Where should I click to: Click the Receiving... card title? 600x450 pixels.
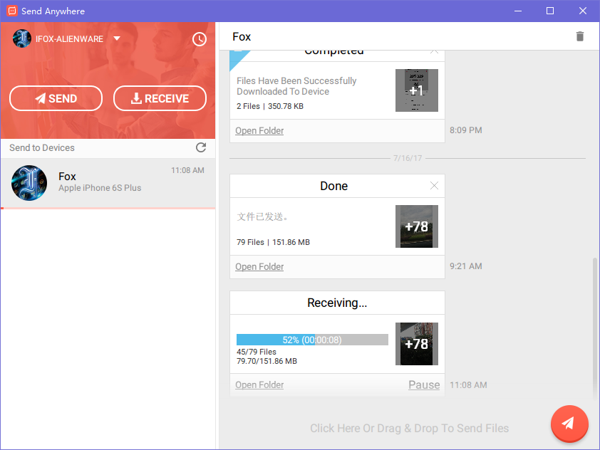(x=337, y=303)
